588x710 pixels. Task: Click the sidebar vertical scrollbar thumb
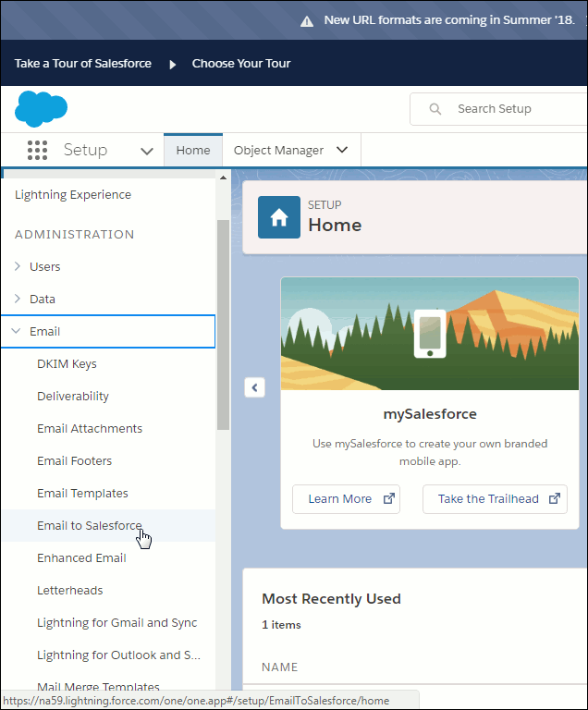point(223,324)
